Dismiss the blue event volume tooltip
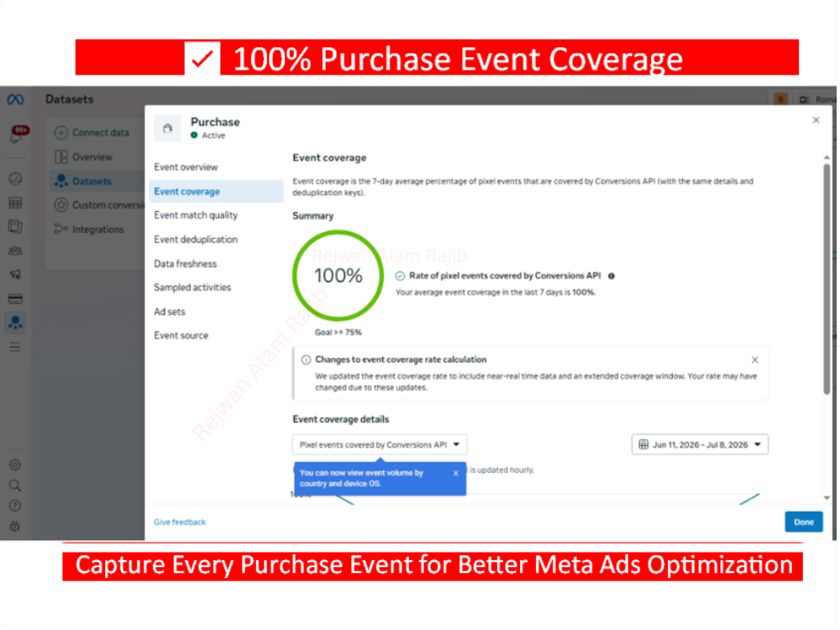 point(456,474)
